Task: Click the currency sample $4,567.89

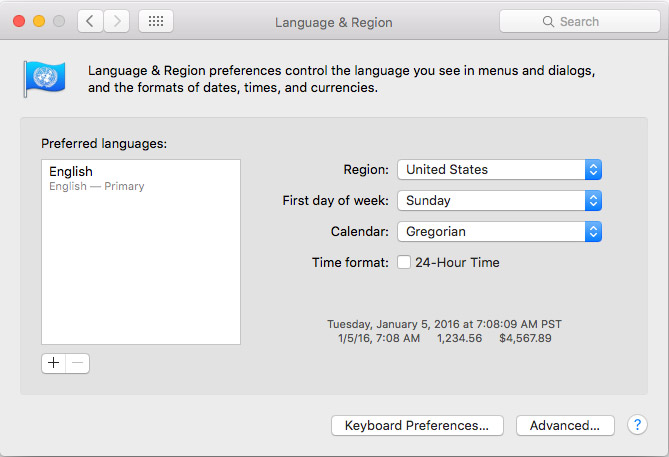Action: 525,338
